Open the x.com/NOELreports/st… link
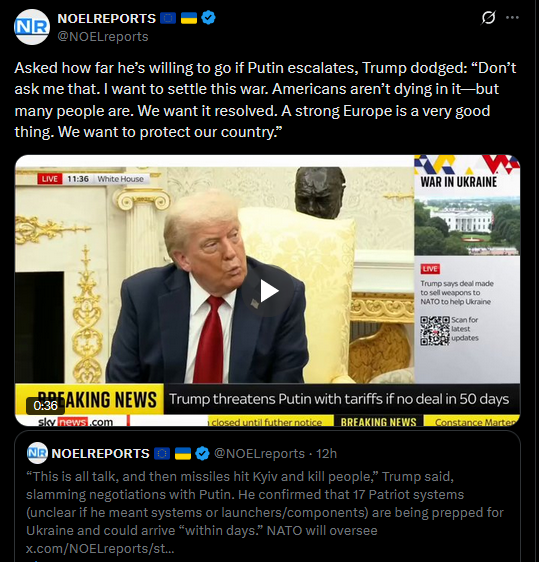This screenshot has width=539, height=562. 100,548
